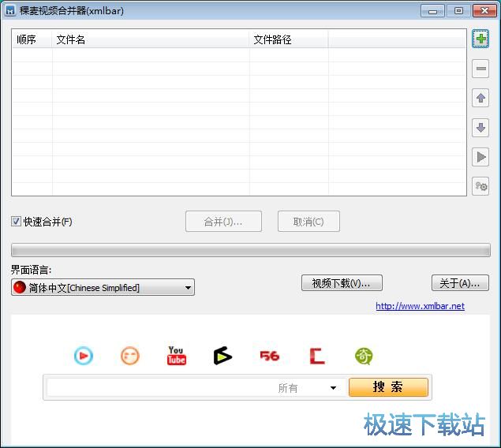Click the green plus add-file button
The width and height of the screenshot is (501, 448).
click(480, 39)
